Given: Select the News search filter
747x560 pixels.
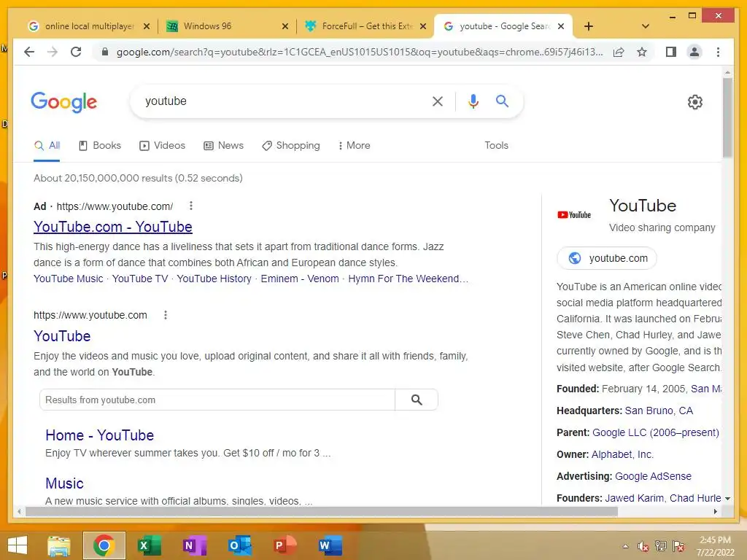Looking at the screenshot, I should [223, 145].
